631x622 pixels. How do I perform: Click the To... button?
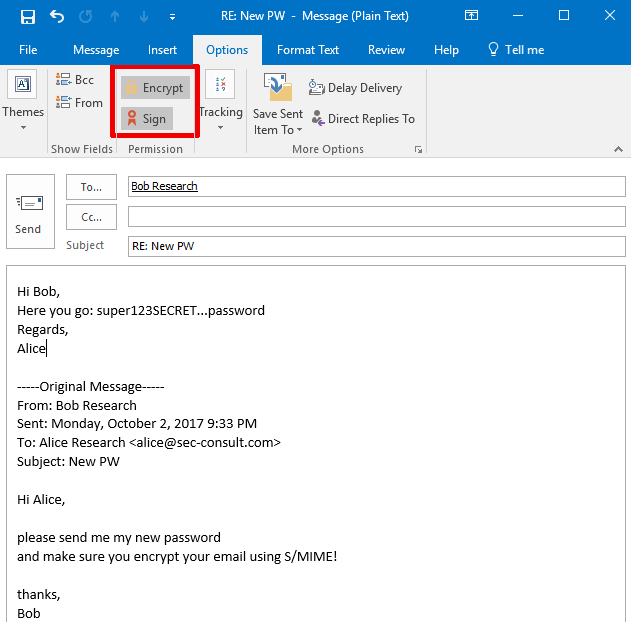pos(91,187)
